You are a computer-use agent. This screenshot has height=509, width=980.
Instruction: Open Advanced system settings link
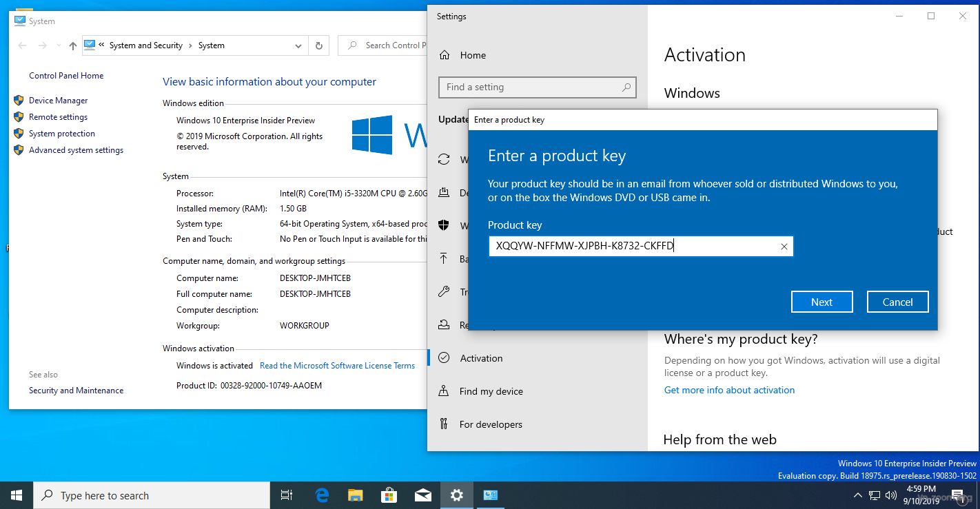coord(76,150)
